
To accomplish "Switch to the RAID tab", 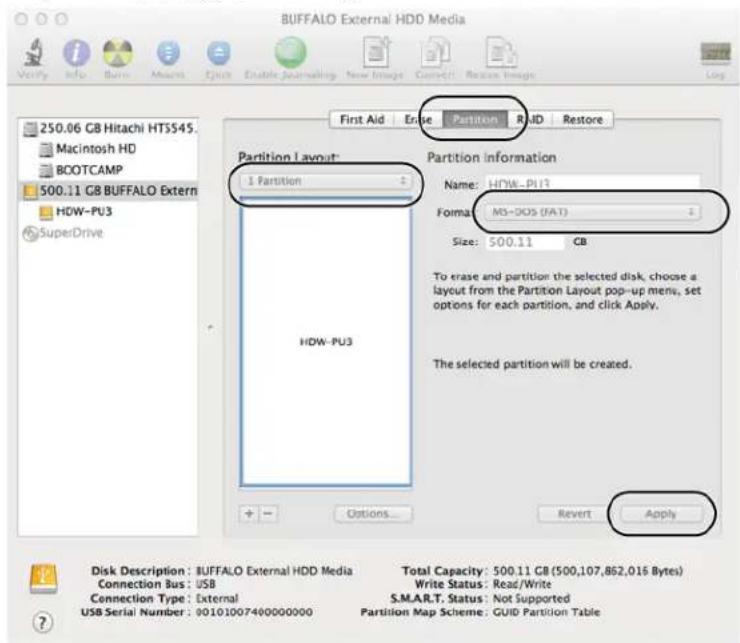I will tap(530, 119).
